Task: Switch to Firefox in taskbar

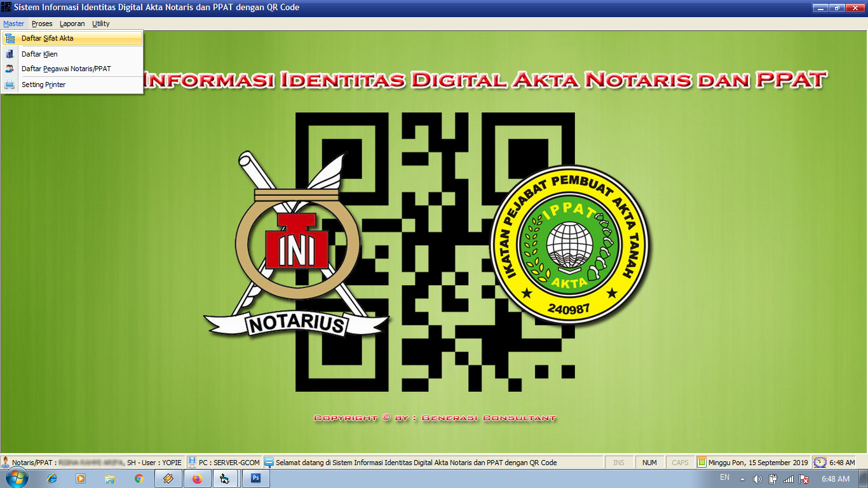Action: [197, 478]
